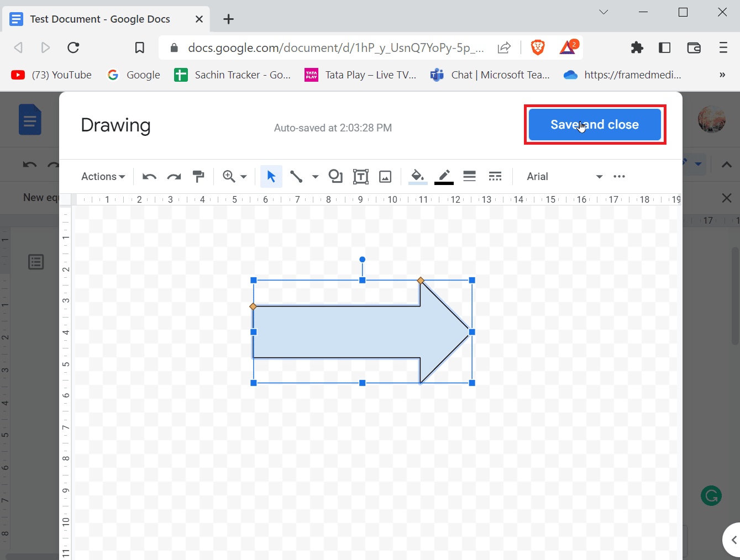This screenshot has height=560, width=740.
Task: Select the Paint format tool
Action: [198, 176]
